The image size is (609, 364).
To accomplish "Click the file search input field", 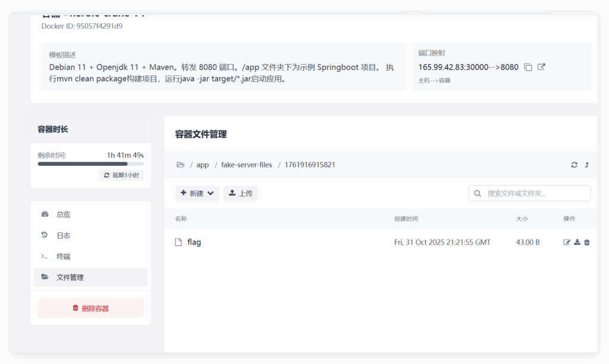I will 535,193.
